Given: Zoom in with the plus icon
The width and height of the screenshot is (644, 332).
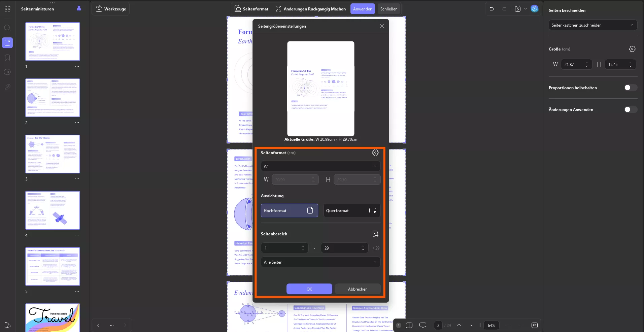Looking at the screenshot, I should (521, 325).
